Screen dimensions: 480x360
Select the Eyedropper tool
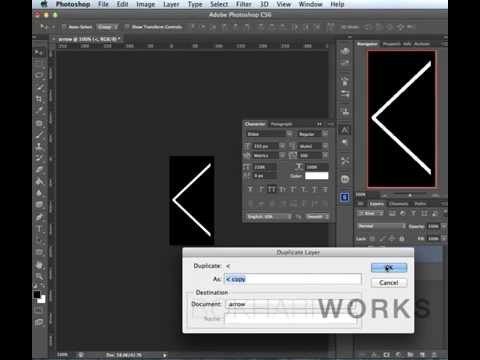39,110
